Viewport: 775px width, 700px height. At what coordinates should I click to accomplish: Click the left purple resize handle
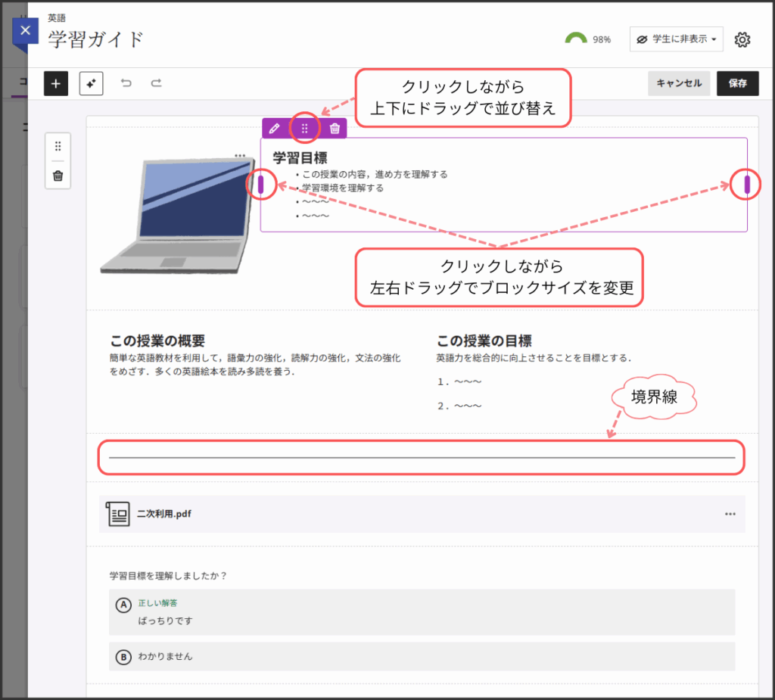click(261, 185)
